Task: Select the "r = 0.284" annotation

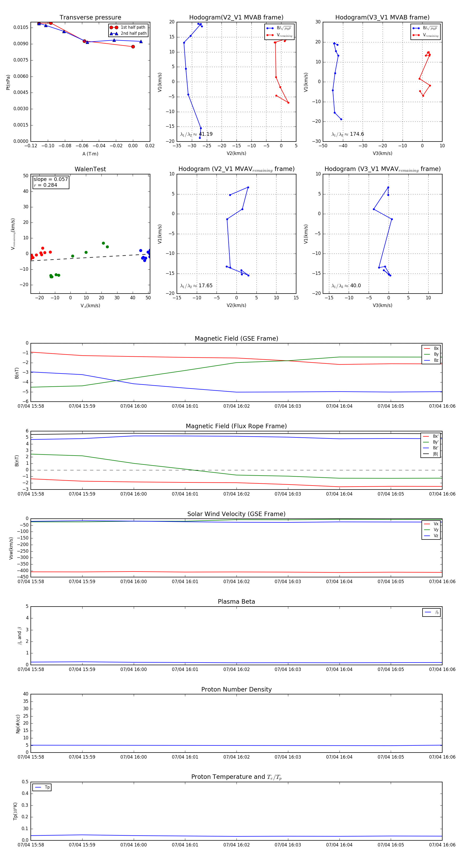Action: (x=45, y=185)
